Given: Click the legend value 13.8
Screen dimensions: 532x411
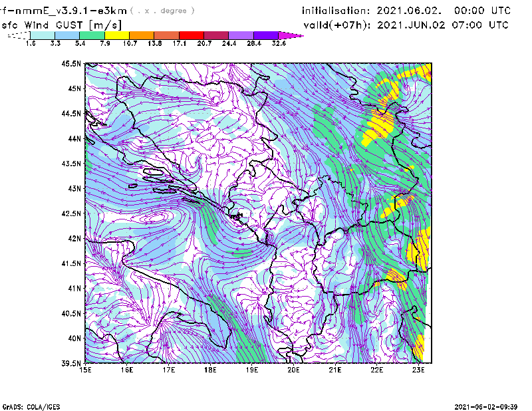Looking at the screenshot, I should point(154,43).
